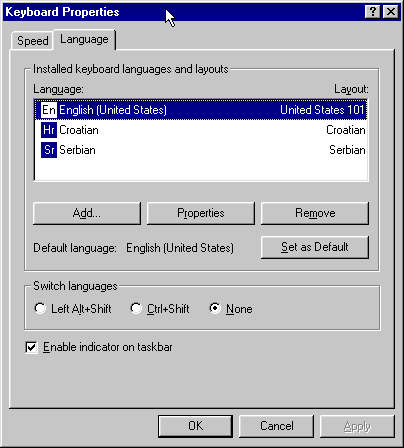Viewport: 404px width, 448px height.
Task: Open Properties for the selected language
Action: click(201, 213)
